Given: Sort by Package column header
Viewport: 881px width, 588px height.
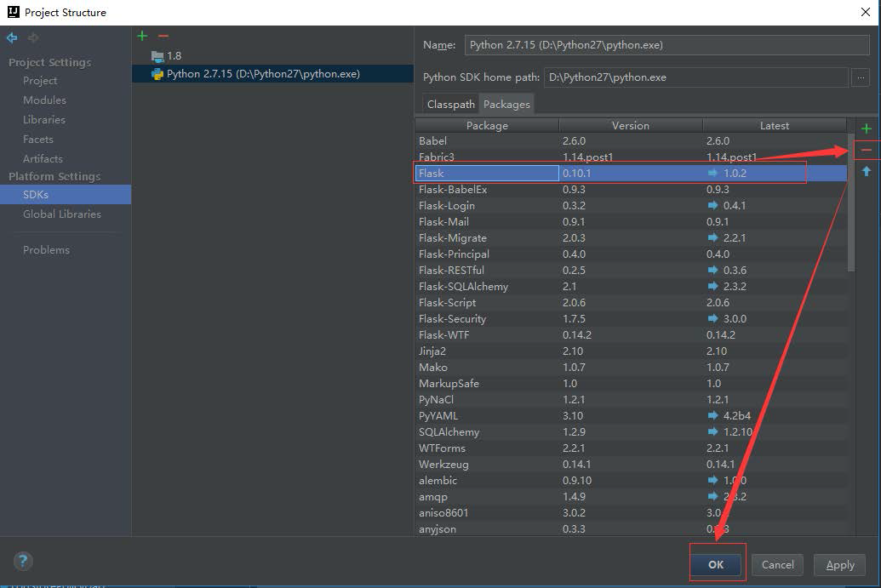Looking at the screenshot, I should (x=487, y=126).
